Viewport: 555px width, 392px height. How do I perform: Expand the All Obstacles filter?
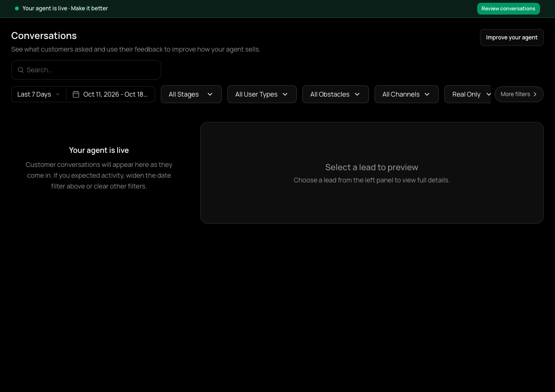pos(336,94)
